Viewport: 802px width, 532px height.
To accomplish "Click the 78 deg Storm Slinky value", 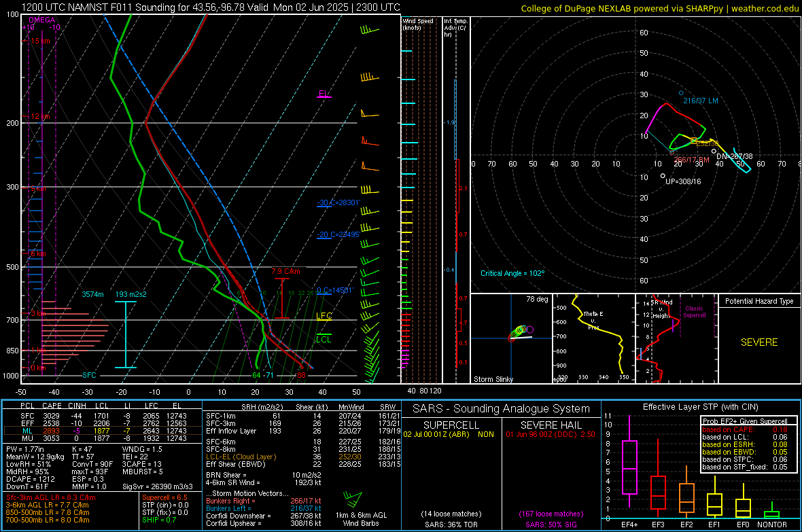I will 537,299.
